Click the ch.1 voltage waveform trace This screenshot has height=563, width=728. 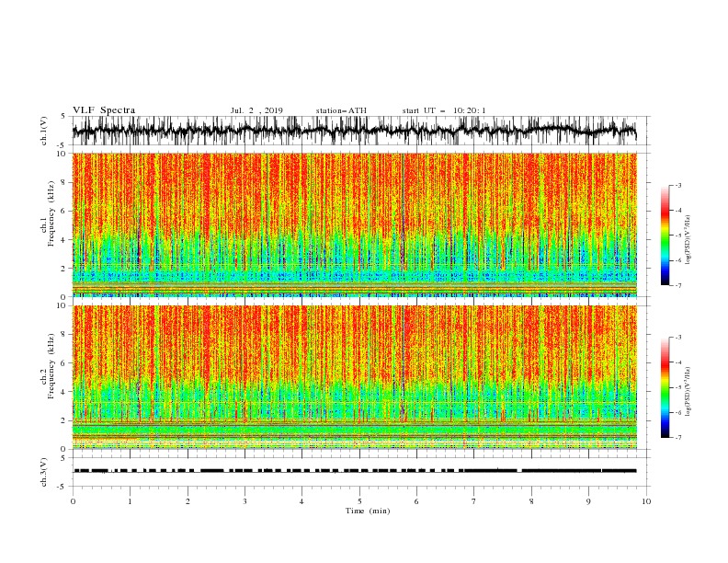355,131
